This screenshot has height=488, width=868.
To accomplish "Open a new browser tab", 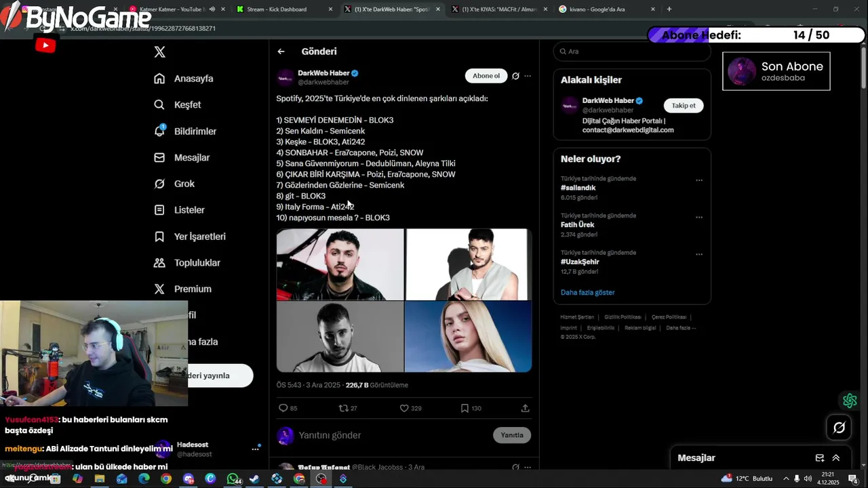I will tap(669, 9).
